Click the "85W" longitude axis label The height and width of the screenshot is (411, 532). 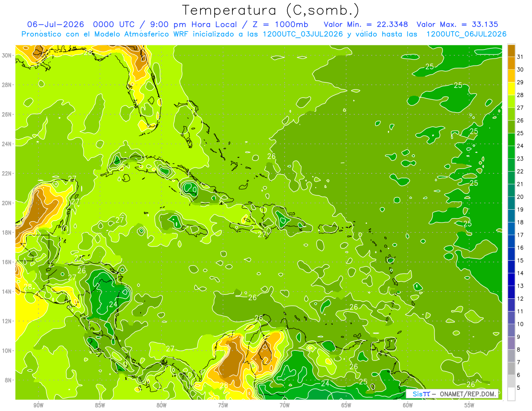(x=100, y=405)
